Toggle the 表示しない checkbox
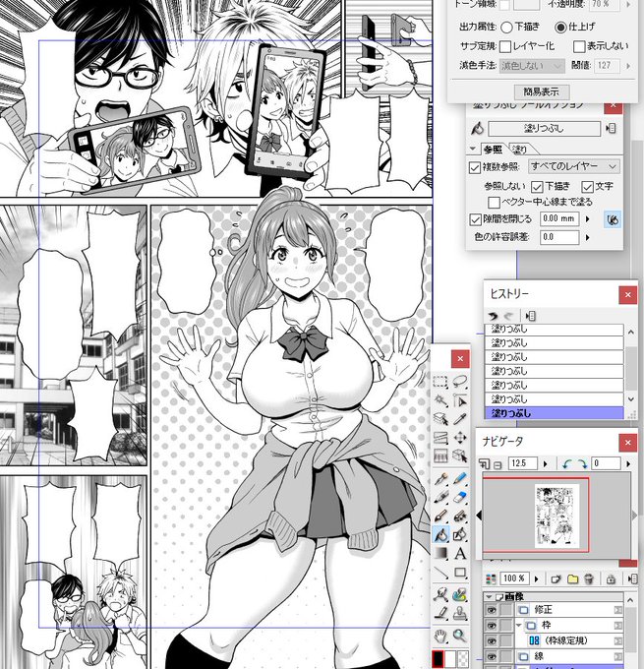Screen dimensions: 644x669 tap(579, 46)
